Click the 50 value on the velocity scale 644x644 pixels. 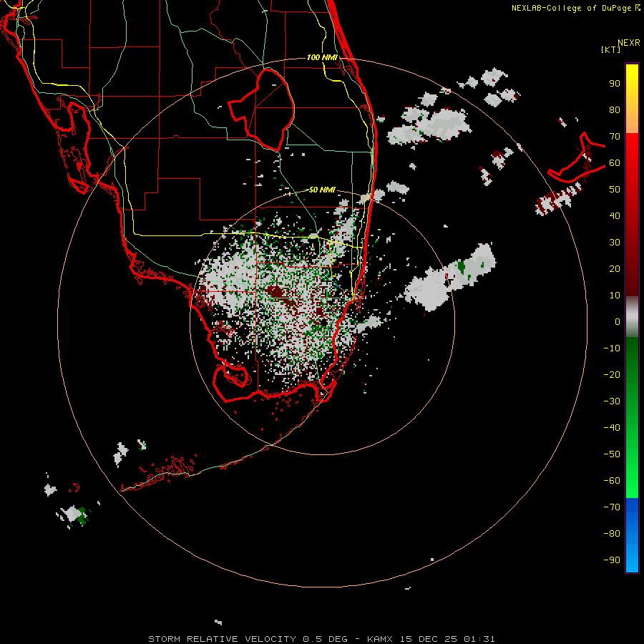click(615, 190)
